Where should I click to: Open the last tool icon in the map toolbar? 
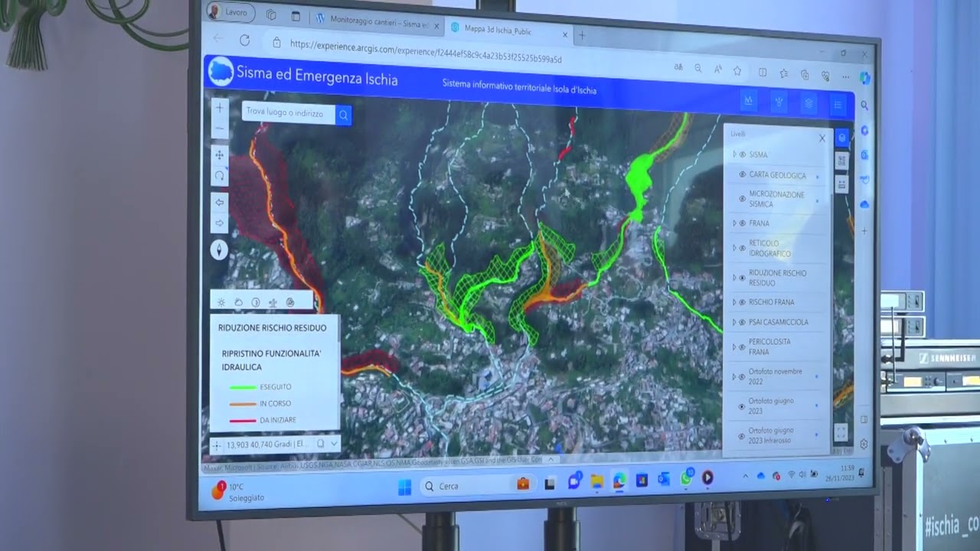tap(290, 302)
